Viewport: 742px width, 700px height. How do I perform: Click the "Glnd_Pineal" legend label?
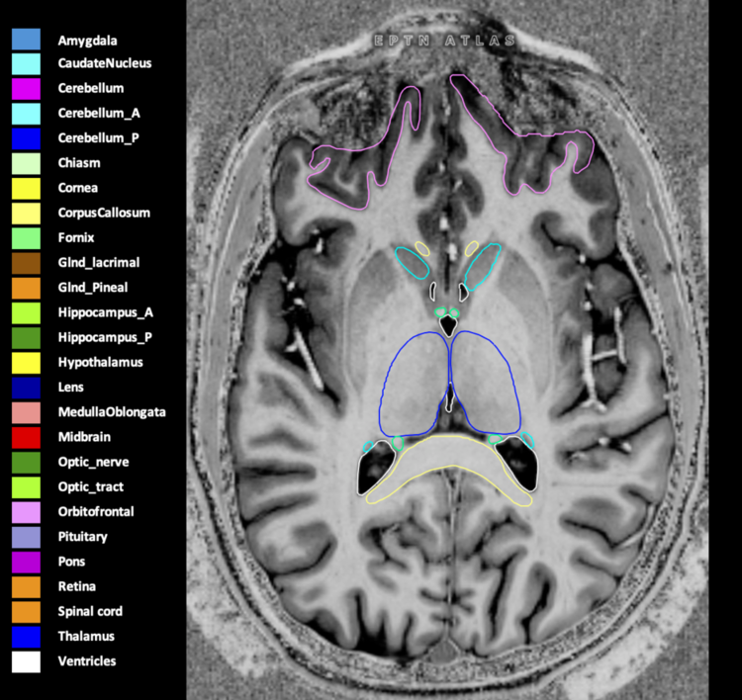pyautogui.click(x=93, y=288)
